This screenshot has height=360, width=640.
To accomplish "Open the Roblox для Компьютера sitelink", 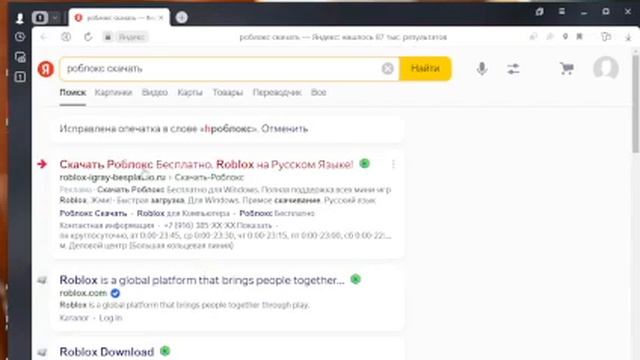I will [183, 213].
